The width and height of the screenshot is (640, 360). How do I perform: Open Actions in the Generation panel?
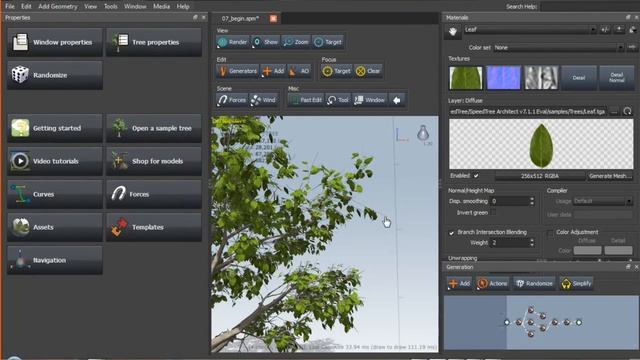[x=493, y=283]
